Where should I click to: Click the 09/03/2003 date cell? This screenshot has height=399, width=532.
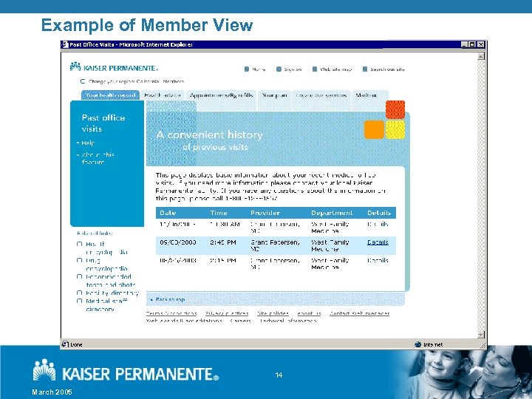pyautogui.click(x=178, y=242)
